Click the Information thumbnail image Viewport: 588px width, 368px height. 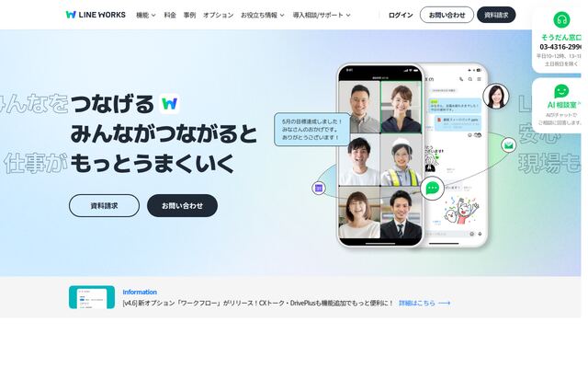pyautogui.click(x=92, y=297)
